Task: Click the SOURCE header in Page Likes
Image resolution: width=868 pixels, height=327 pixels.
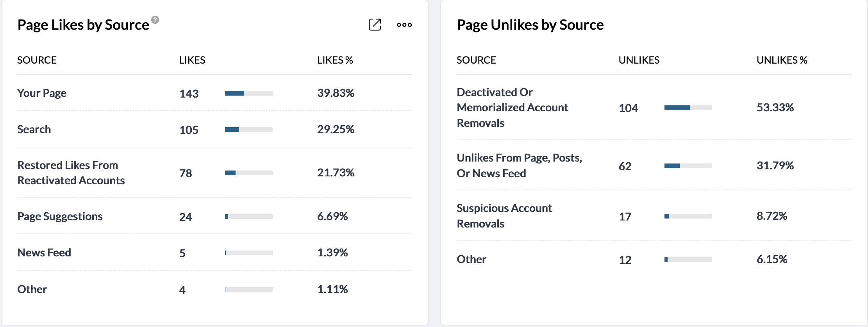Action: 37,60
